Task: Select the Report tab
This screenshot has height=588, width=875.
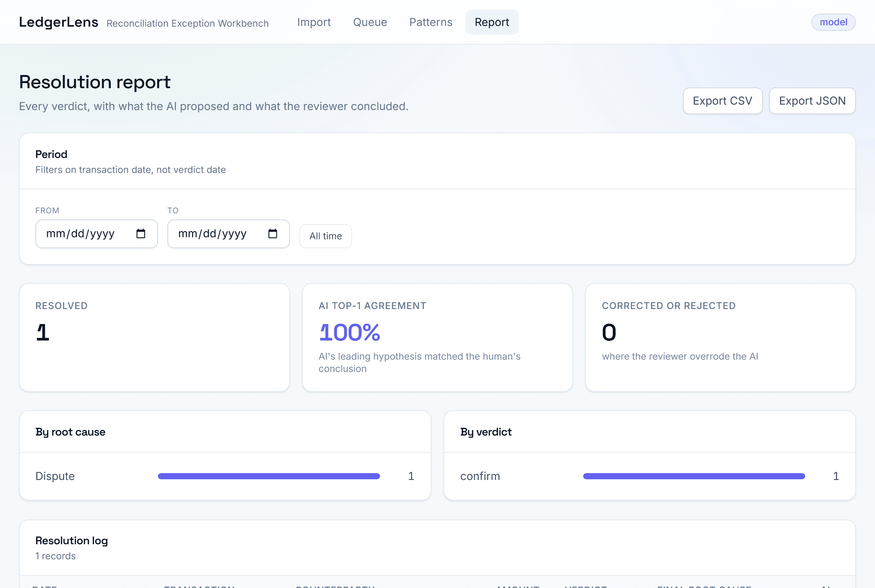Action: click(492, 22)
